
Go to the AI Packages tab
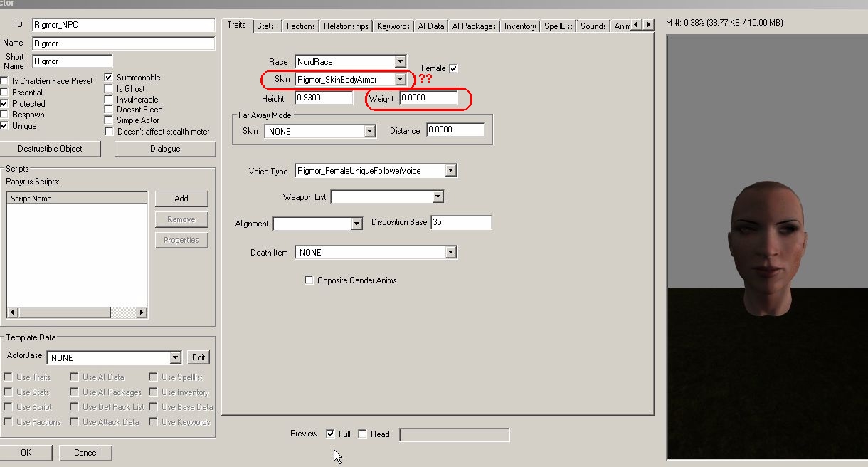click(475, 26)
